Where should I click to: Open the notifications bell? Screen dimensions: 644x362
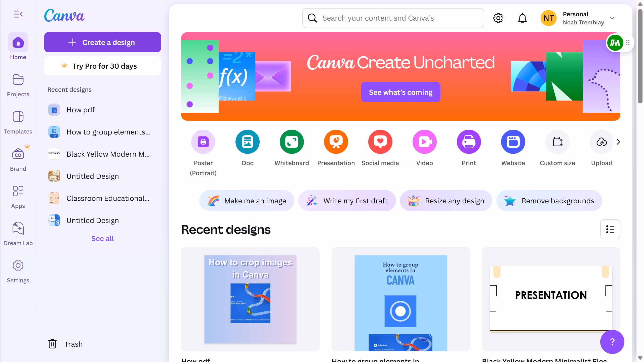tap(522, 18)
